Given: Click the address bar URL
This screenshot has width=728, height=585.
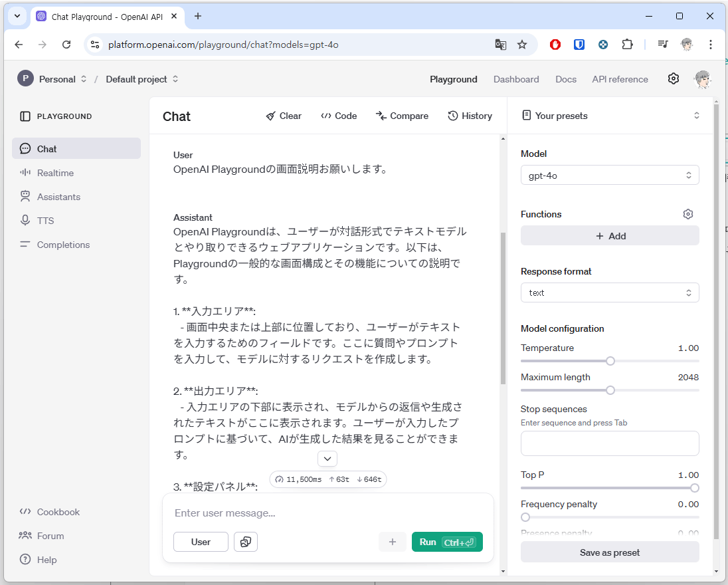Looking at the screenshot, I should tap(223, 45).
